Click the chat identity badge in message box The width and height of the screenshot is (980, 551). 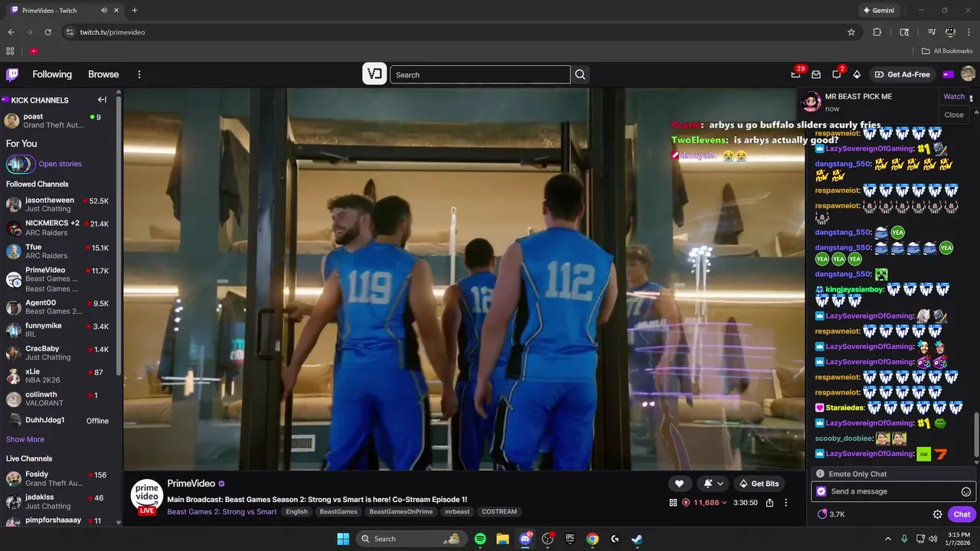[x=822, y=491]
